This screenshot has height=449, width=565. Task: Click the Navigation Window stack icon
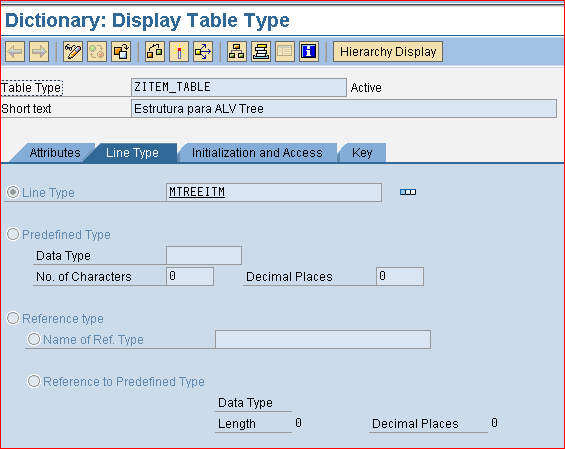click(261, 52)
